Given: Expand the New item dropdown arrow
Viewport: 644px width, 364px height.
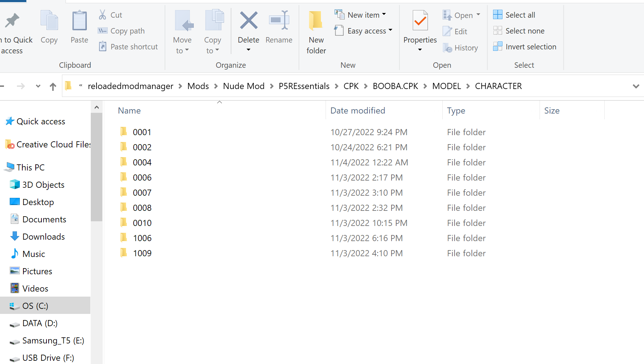Looking at the screenshot, I should [384, 14].
